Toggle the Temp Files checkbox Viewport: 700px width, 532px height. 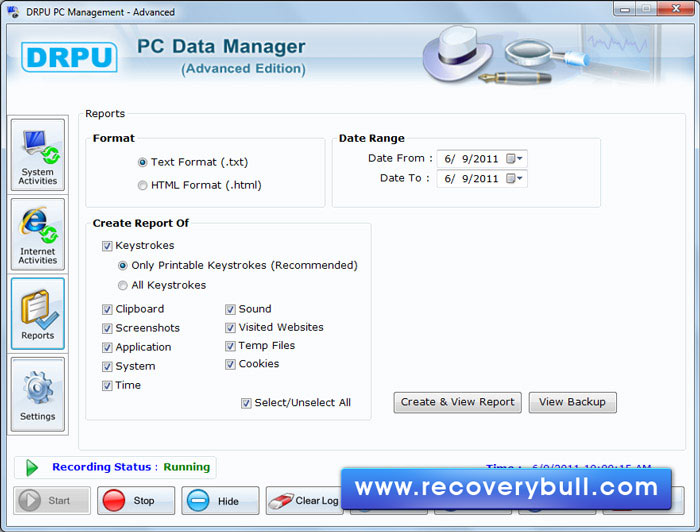click(x=230, y=346)
